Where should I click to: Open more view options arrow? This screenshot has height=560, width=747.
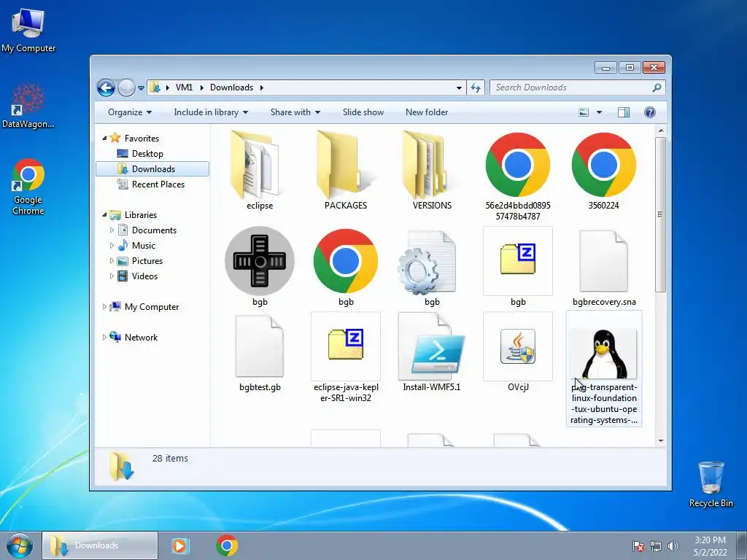(600, 112)
